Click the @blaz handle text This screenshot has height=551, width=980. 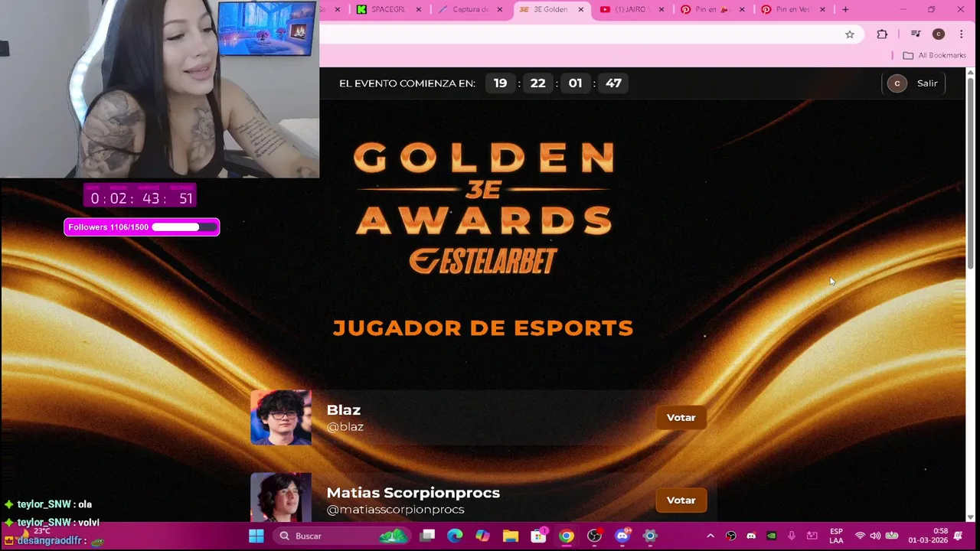click(345, 427)
